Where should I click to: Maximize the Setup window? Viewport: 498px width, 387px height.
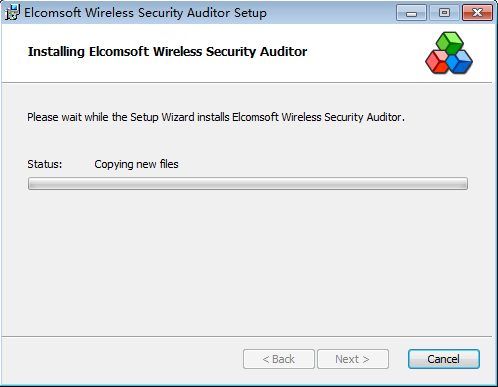444,13
